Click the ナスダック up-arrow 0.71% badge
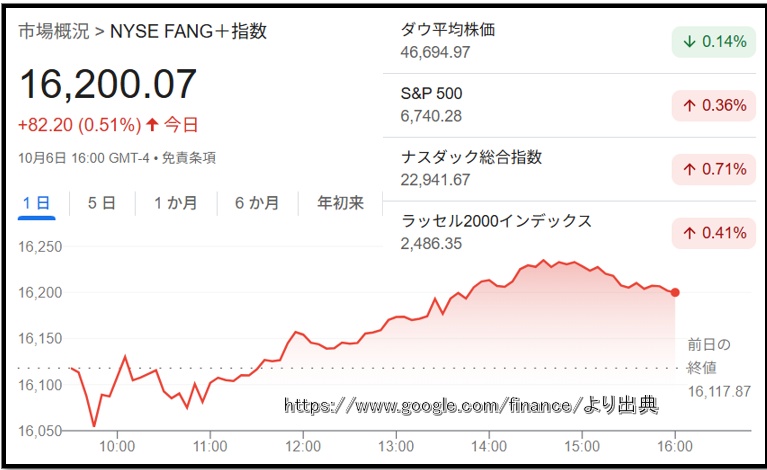This screenshot has width=767, height=470. pyautogui.click(x=713, y=169)
